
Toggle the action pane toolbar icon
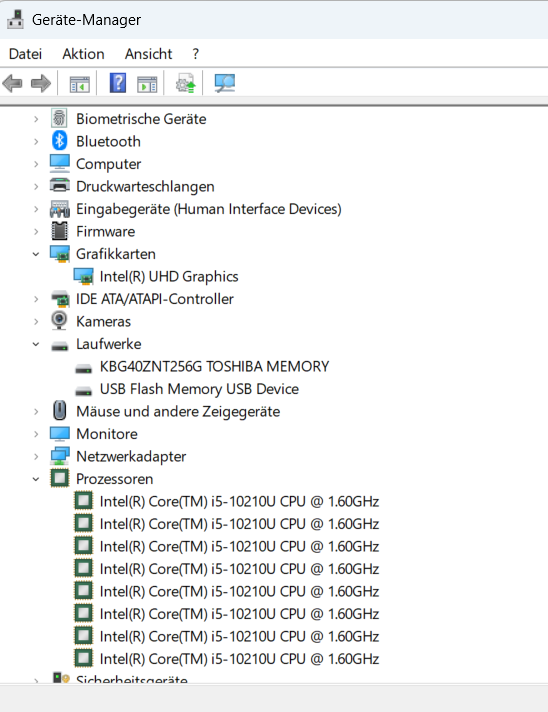(x=147, y=84)
